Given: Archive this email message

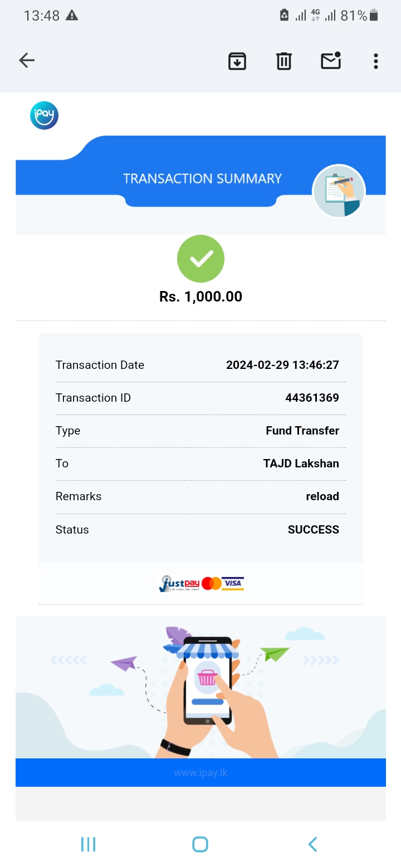Looking at the screenshot, I should pos(237,61).
